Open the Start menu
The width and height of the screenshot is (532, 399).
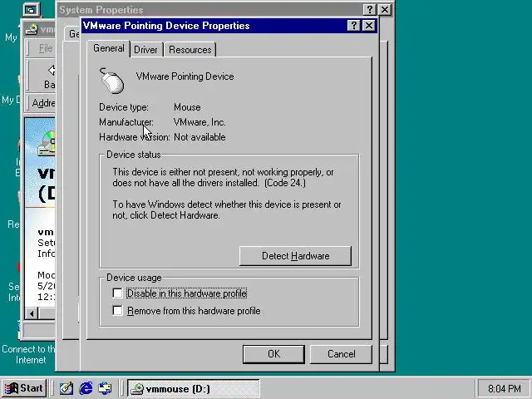24,388
